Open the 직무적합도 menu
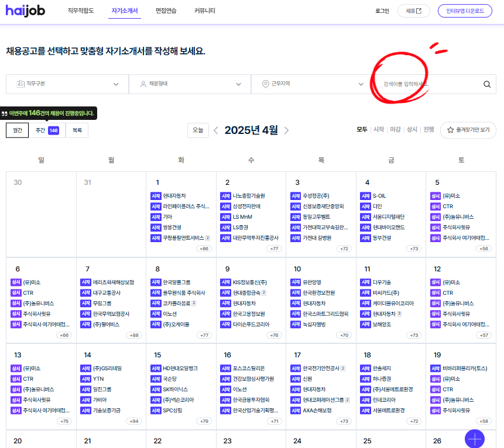504x448 pixels. click(x=81, y=11)
